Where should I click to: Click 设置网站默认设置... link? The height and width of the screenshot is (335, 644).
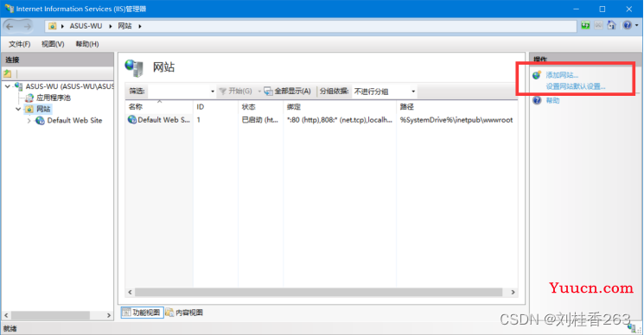pyautogui.click(x=576, y=86)
